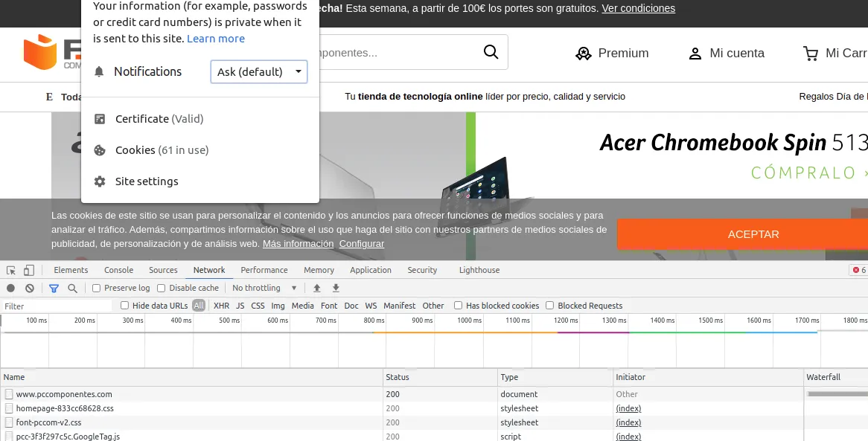The width and height of the screenshot is (868, 441).
Task: Sort by the Status column header
Action: [x=440, y=377]
